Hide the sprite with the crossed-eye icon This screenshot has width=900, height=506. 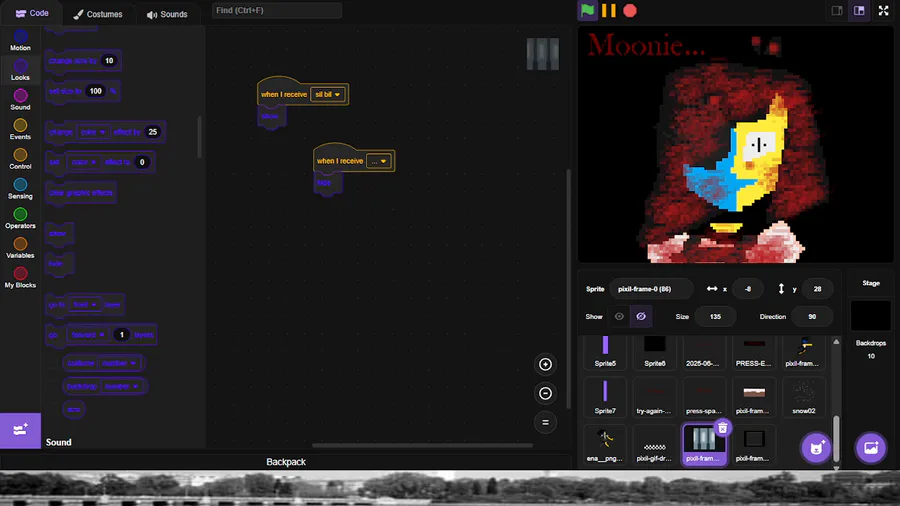coord(641,317)
